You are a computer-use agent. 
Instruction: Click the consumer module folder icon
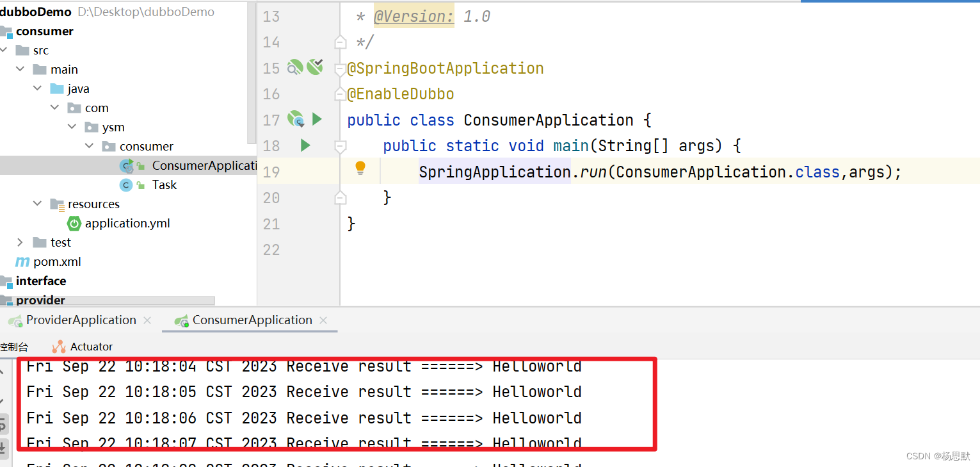click(x=6, y=31)
